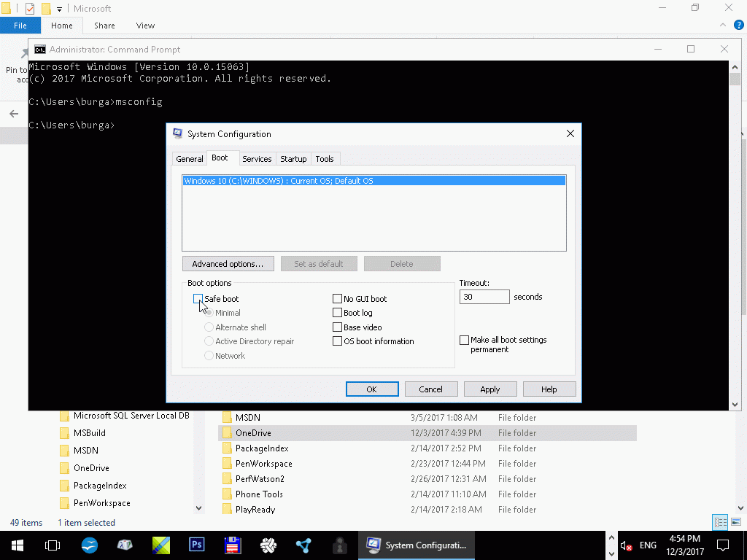Click the Timeout seconds input field
747x560 pixels.
point(484,297)
